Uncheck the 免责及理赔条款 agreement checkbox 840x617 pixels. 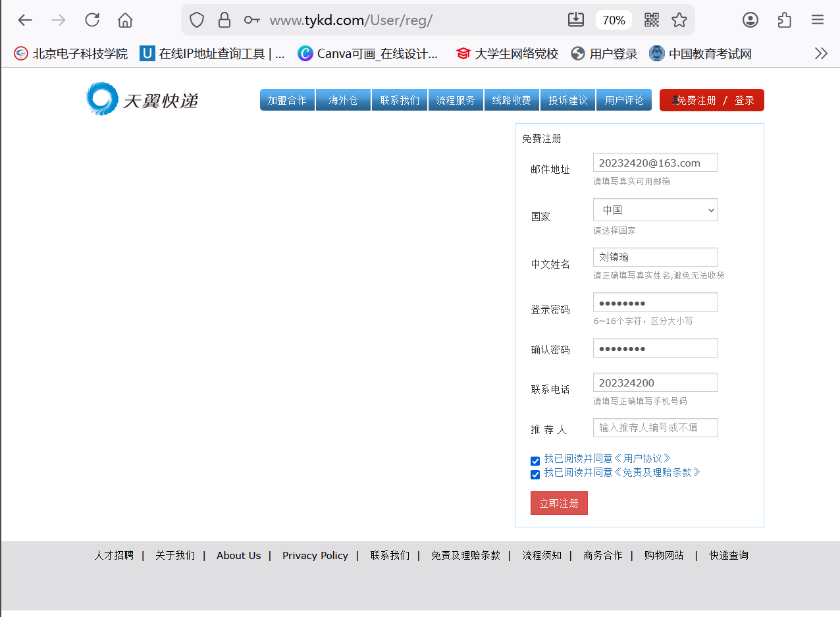(x=535, y=474)
